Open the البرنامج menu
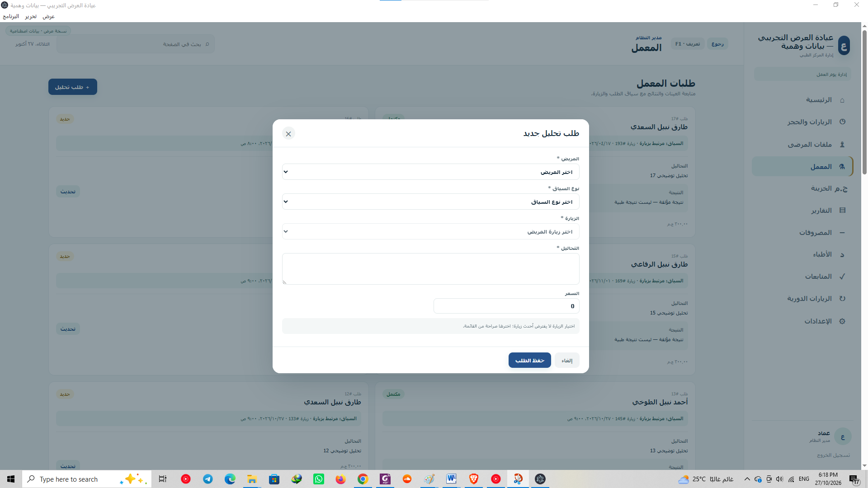 (x=11, y=16)
